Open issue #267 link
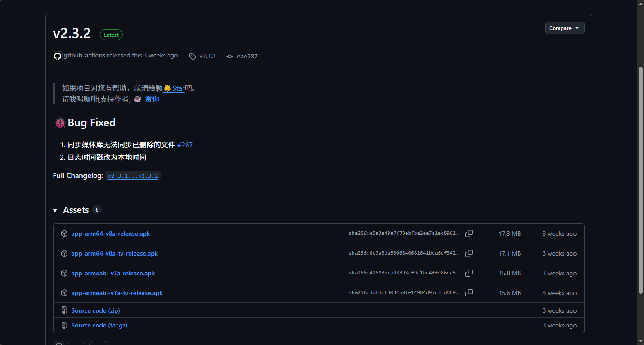Screen dimensions: 644x345 [x=185, y=145]
